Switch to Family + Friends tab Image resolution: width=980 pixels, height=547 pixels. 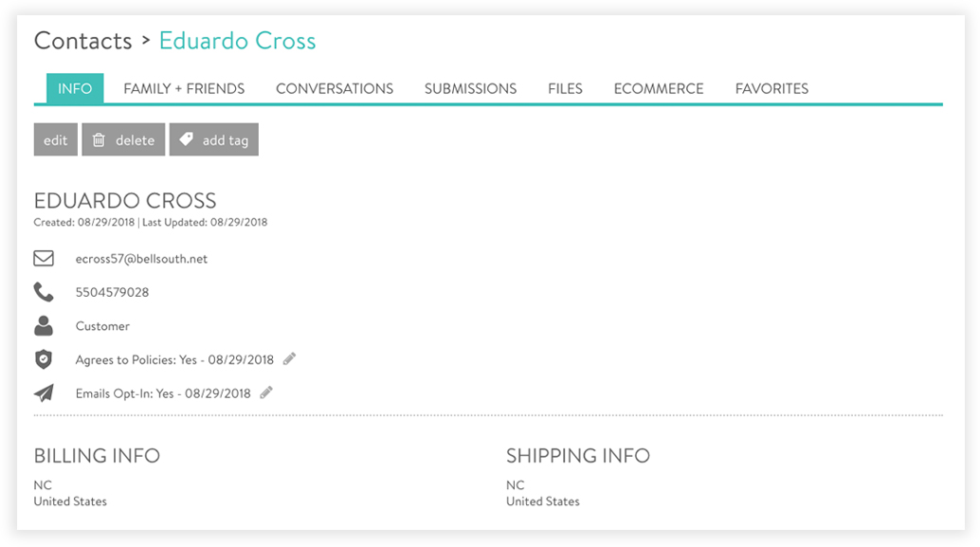[184, 88]
